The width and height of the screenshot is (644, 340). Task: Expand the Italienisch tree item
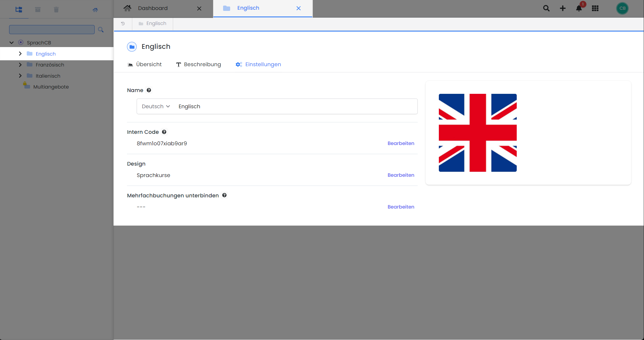point(21,76)
